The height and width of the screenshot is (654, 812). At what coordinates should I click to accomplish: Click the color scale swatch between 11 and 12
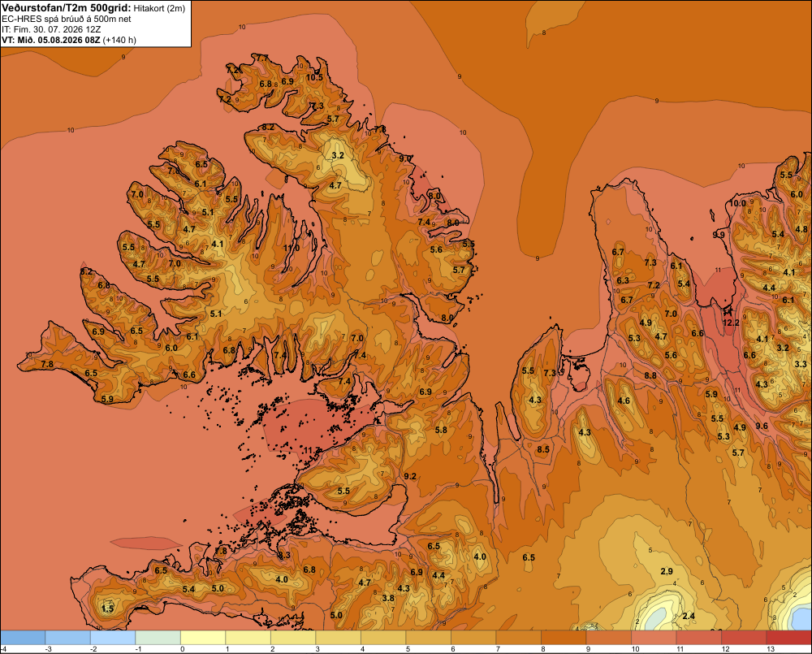(x=698, y=638)
